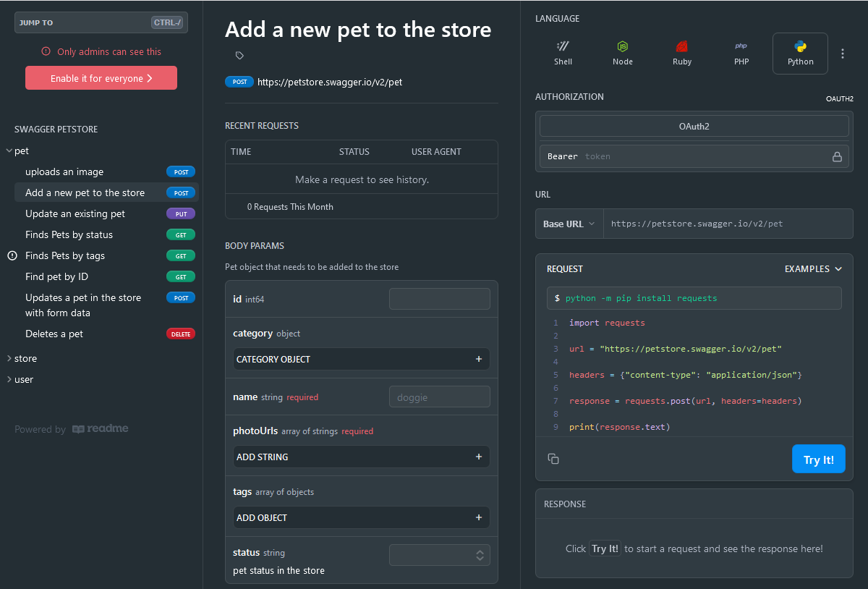Screen dimensions: 868x589
Task: Click the lock icon in the Bearer token field
Action: (x=837, y=156)
